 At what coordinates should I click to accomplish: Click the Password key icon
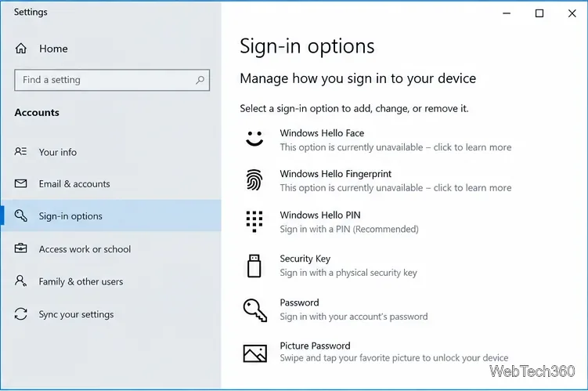(255, 310)
